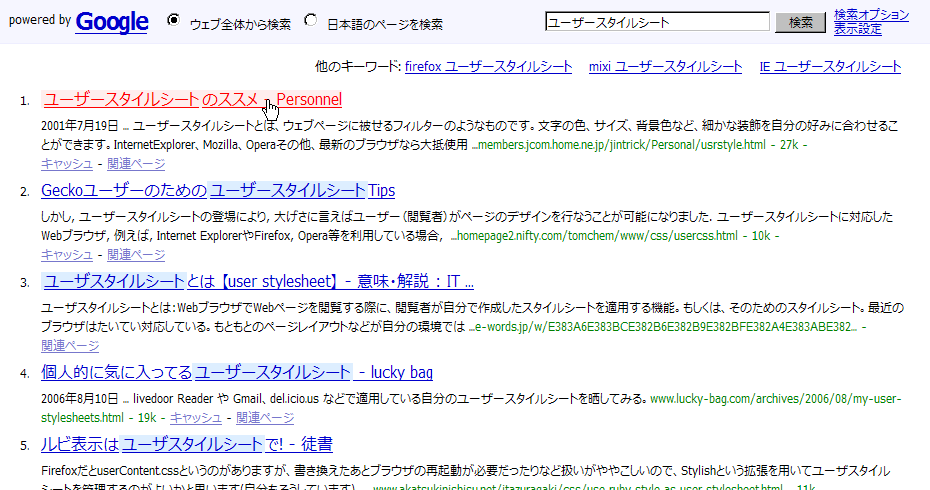Open the ユーザースタイルシートのススメ Personnel result

(192, 100)
